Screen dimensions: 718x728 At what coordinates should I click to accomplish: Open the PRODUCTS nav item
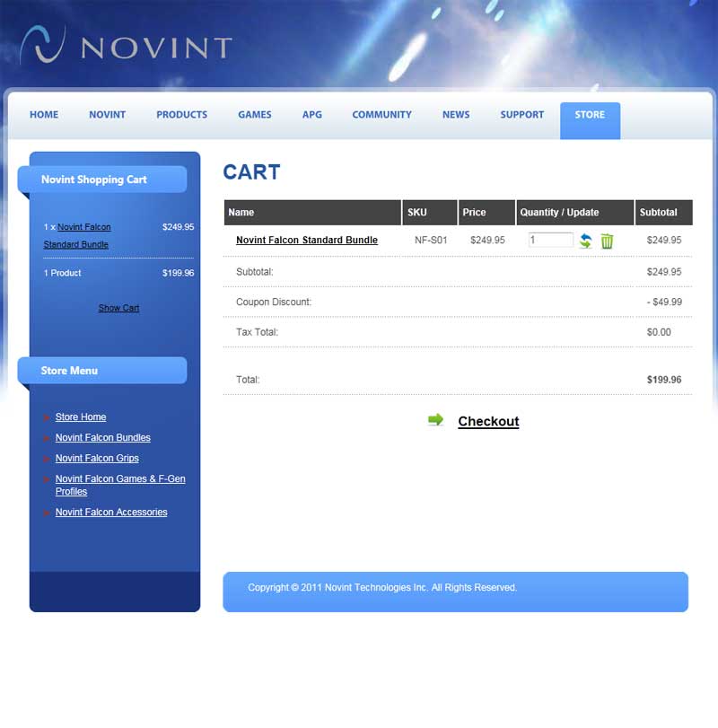coord(182,115)
